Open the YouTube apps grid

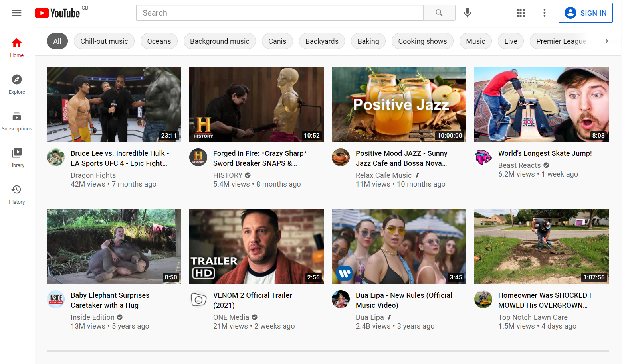(x=521, y=13)
